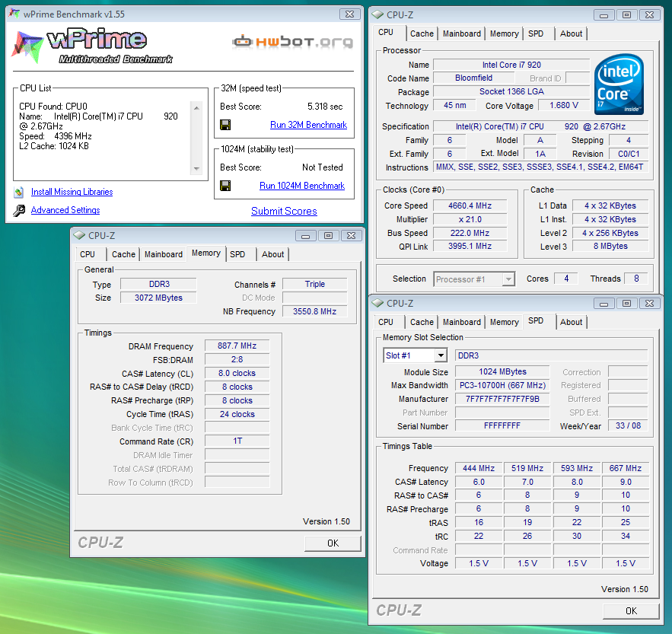Switch to SPD tab in top CPU-Z window
The height and width of the screenshot is (634, 672).
pos(536,33)
